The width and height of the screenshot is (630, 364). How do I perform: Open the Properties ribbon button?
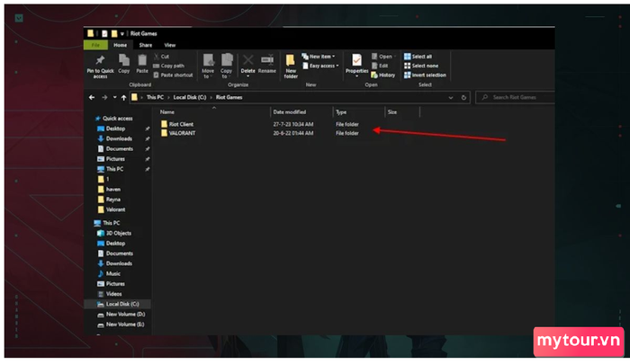[356, 66]
